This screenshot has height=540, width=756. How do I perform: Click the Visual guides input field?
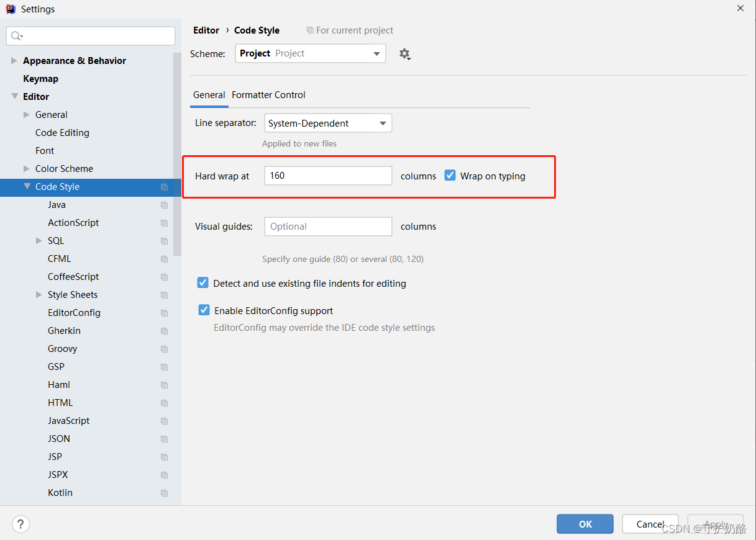click(x=328, y=227)
